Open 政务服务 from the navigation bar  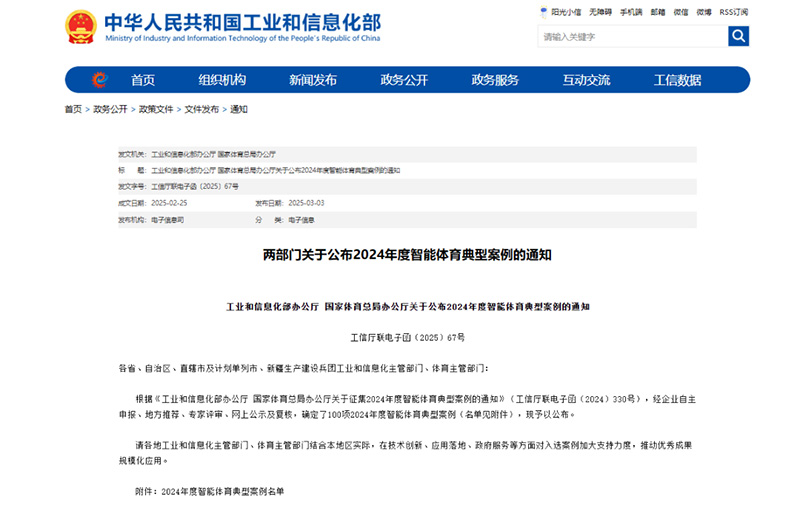tap(495, 80)
